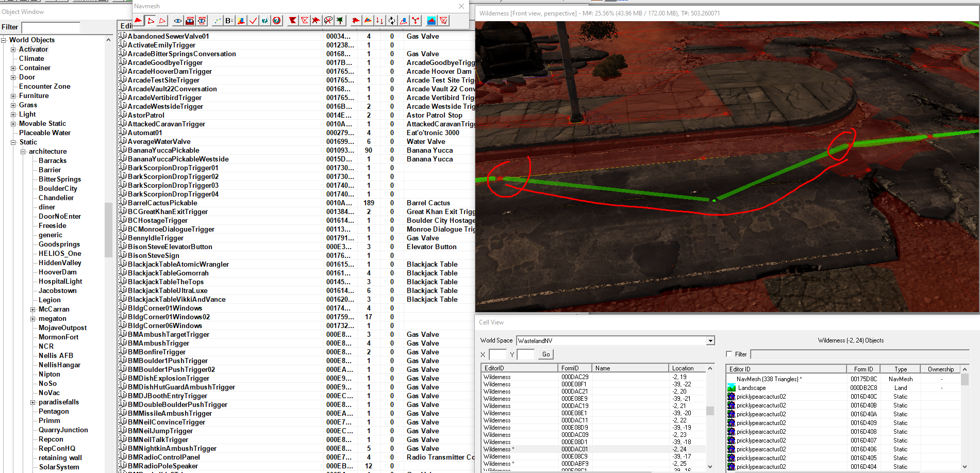Viewport: 980px width, 473px height.
Task: Sort cell list by Location column
Action: 687,368
